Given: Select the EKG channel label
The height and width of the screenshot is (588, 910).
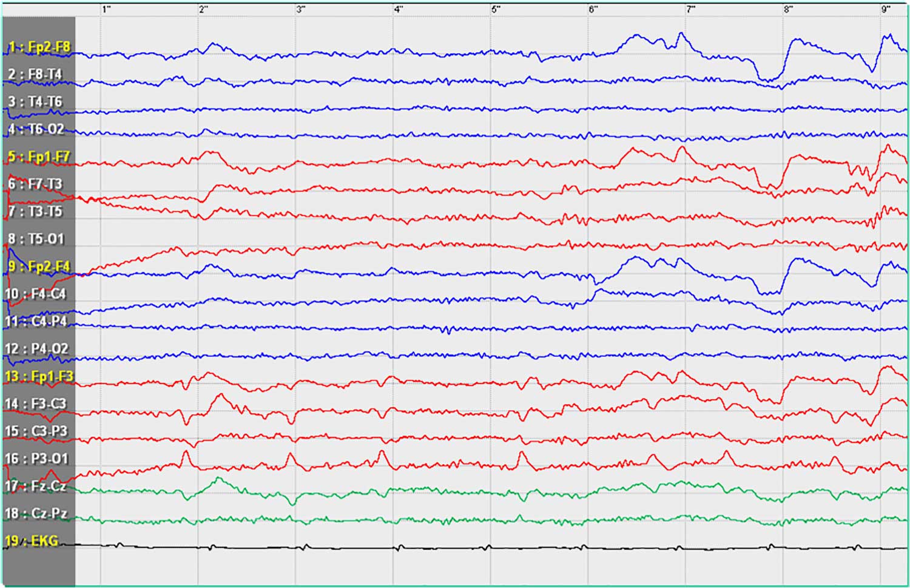Looking at the screenshot, I should coord(33,541).
